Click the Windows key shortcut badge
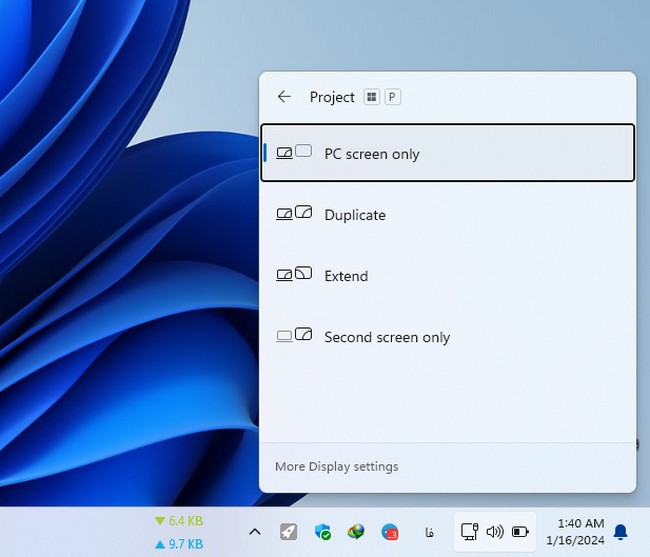Image resolution: width=650 pixels, height=557 pixels. [371, 97]
